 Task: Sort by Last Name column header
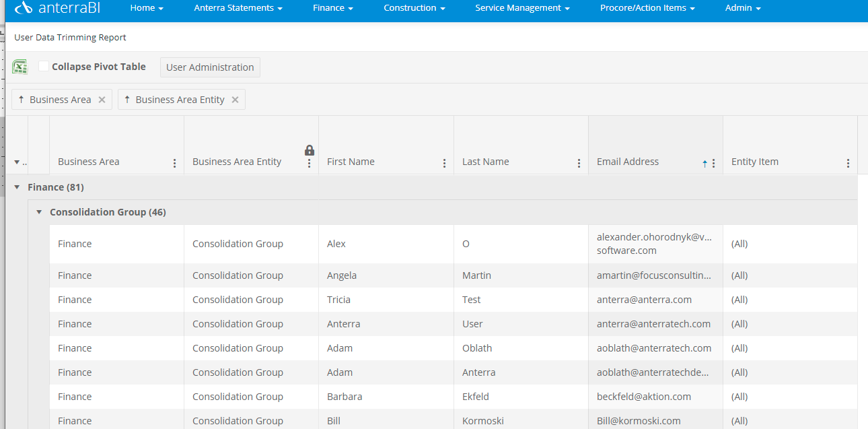[x=486, y=162]
